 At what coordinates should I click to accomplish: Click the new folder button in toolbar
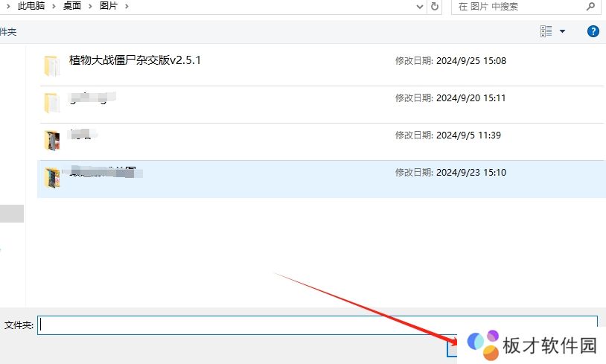[7, 32]
